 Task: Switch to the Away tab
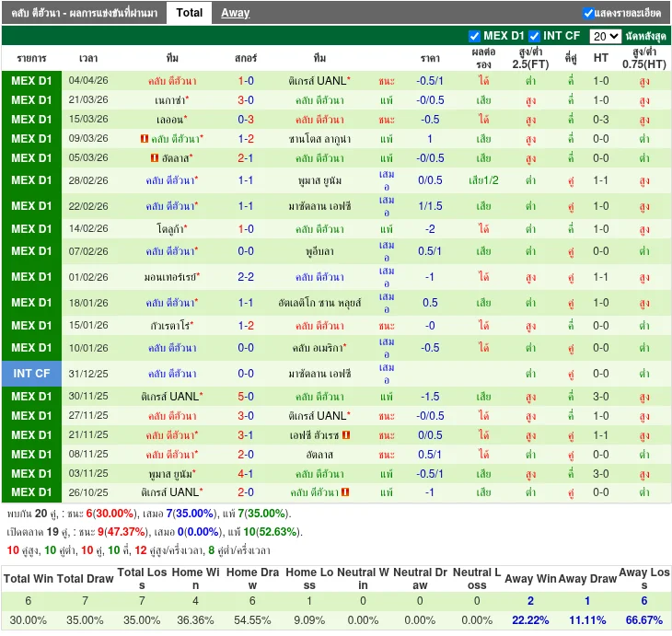(x=235, y=13)
